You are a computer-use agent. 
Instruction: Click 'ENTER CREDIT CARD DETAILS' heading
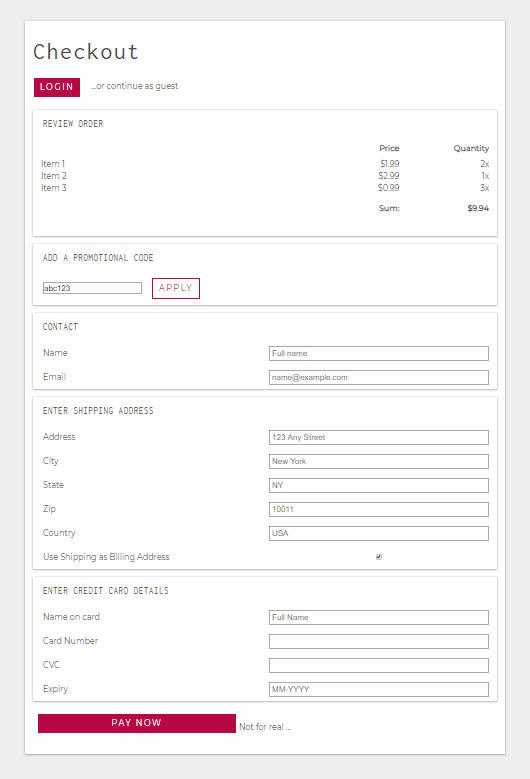tap(105, 591)
